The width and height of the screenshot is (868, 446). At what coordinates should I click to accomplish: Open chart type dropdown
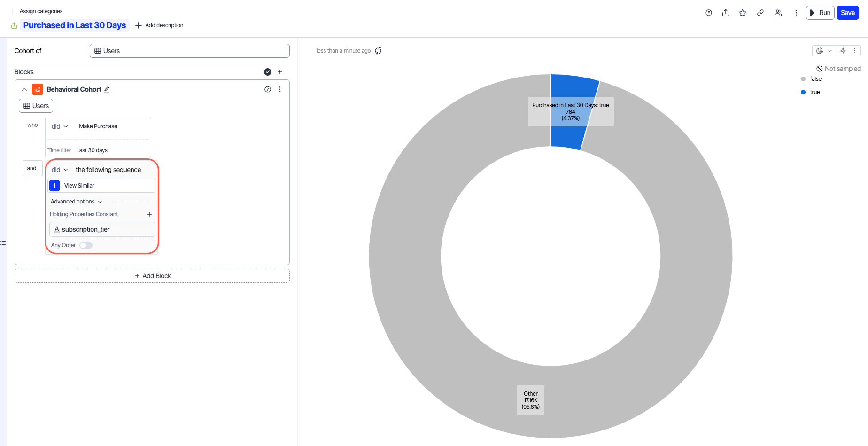coord(824,51)
